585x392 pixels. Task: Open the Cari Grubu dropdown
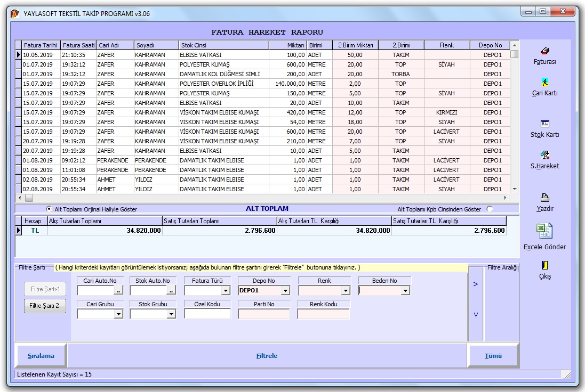pyautogui.click(x=118, y=314)
